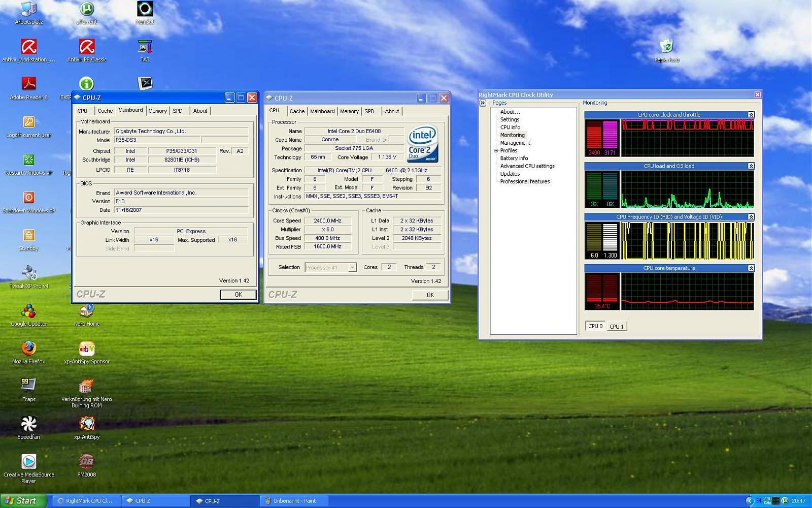Viewport: 812px width, 508px height.
Task: Switch to the CPU tab in Mainboard CPU-Z window
Action: pos(82,111)
